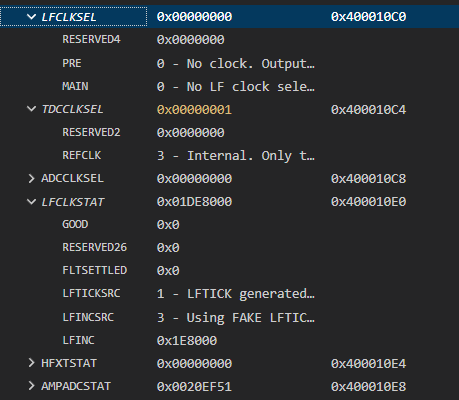This screenshot has height=400, width=459.
Task: Click address 0x400010C8
Action: coord(368,179)
